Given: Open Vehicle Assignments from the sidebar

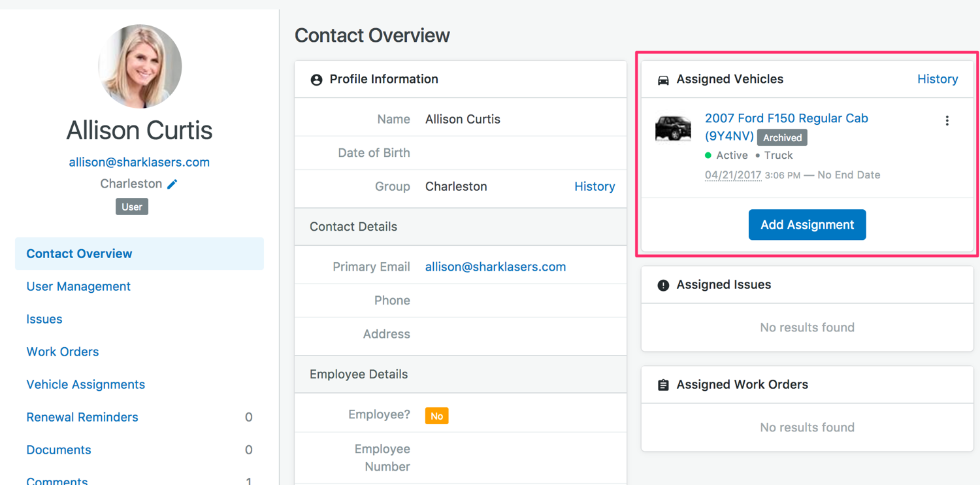Looking at the screenshot, I should tap(86, 384).
